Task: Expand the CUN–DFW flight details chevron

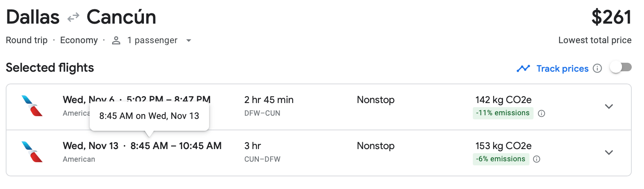Action: point(609,153)
